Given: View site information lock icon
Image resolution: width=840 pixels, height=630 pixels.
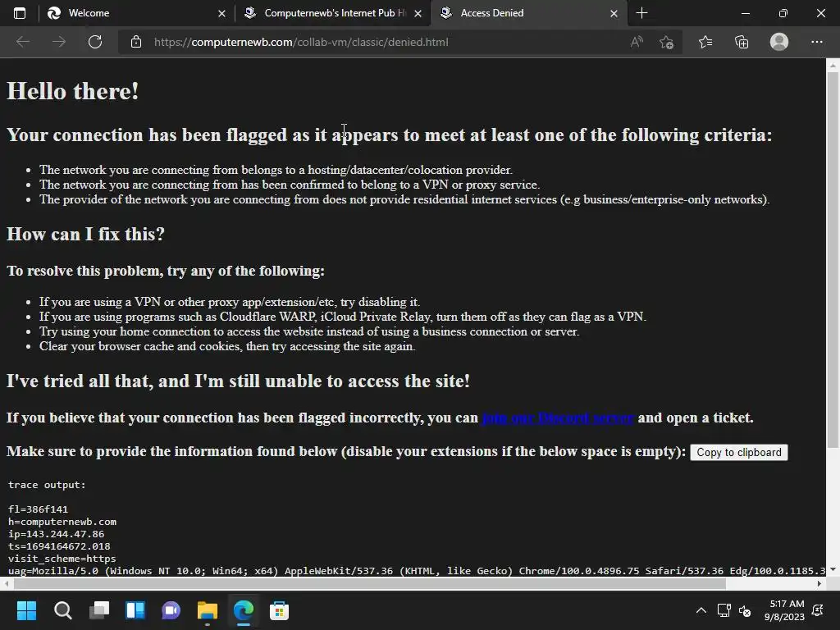Looking at the screenshot, I should [x=136, y=42].
